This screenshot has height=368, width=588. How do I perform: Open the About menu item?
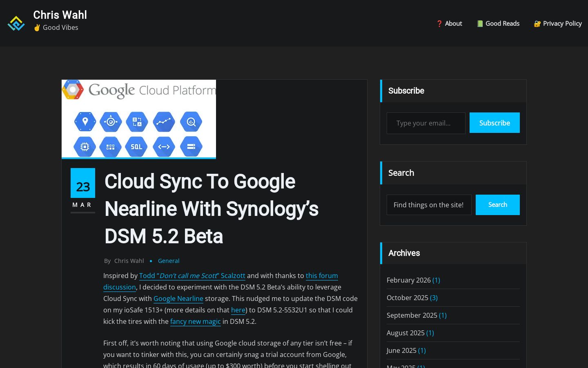[449, 24]
